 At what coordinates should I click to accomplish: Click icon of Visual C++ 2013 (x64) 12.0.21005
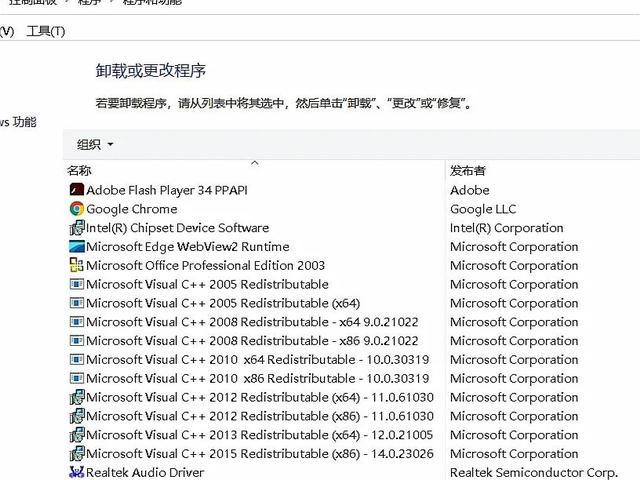coord(77,435)
